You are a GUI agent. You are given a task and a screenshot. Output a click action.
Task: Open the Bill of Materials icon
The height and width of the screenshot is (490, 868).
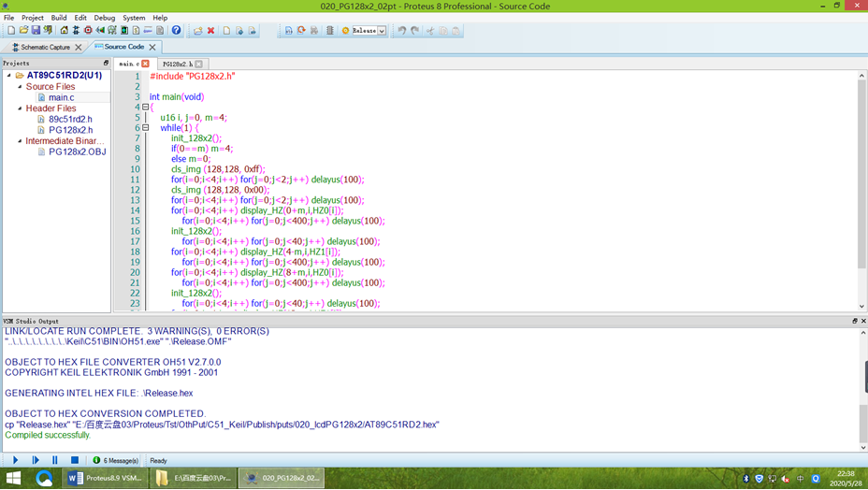click(x=137, y=31)
